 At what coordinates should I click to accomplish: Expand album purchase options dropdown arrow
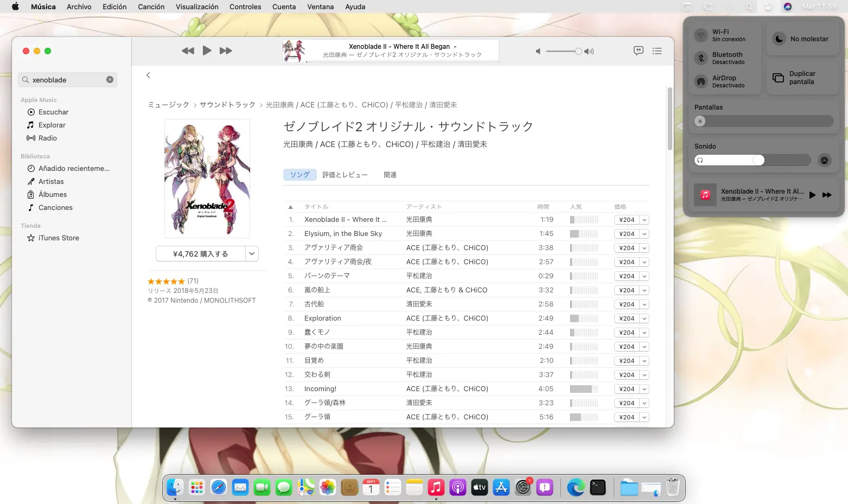(x=252, y=254)
